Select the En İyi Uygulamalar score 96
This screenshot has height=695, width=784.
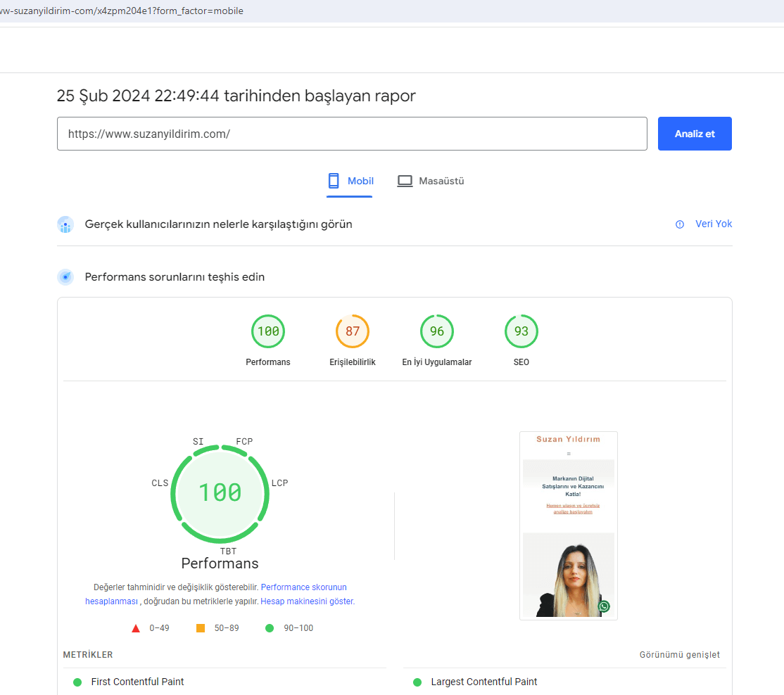[x=436, y=331]
